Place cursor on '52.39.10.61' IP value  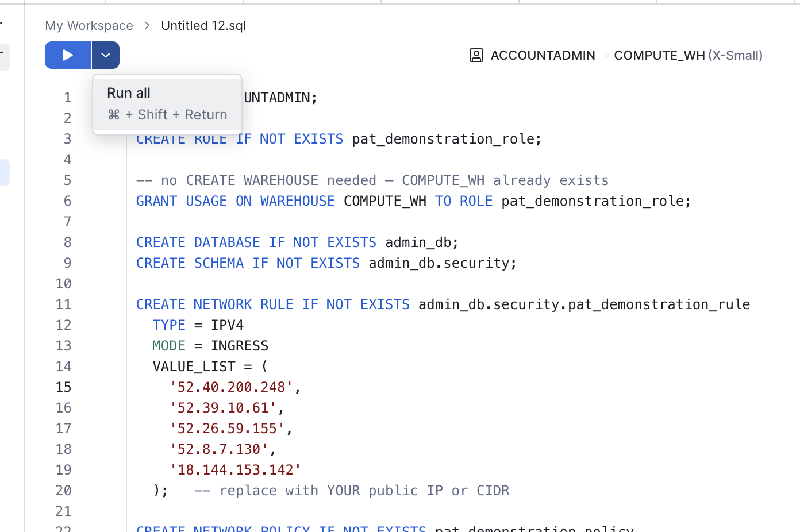[x=223, y=408]
